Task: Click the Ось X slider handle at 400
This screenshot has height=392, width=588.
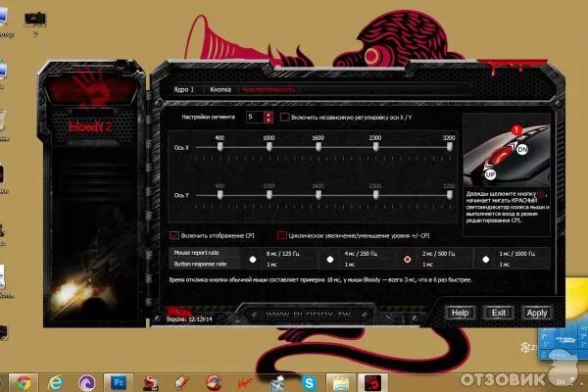Action: [x=220, y=147]
